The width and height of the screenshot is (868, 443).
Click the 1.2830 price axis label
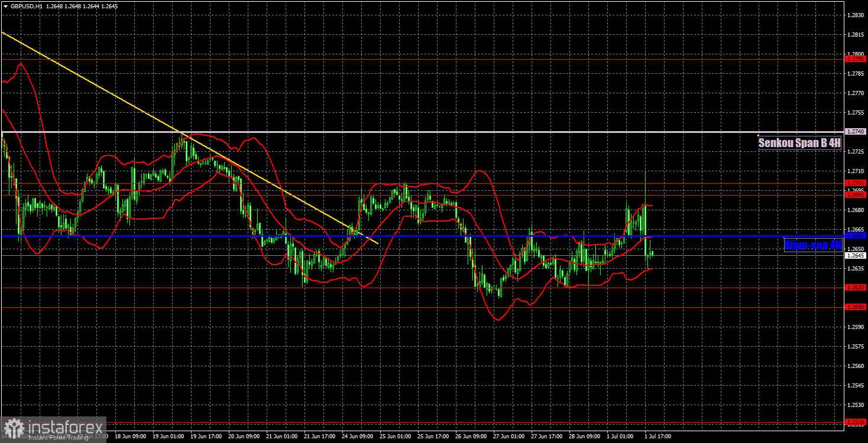[855, 15]
